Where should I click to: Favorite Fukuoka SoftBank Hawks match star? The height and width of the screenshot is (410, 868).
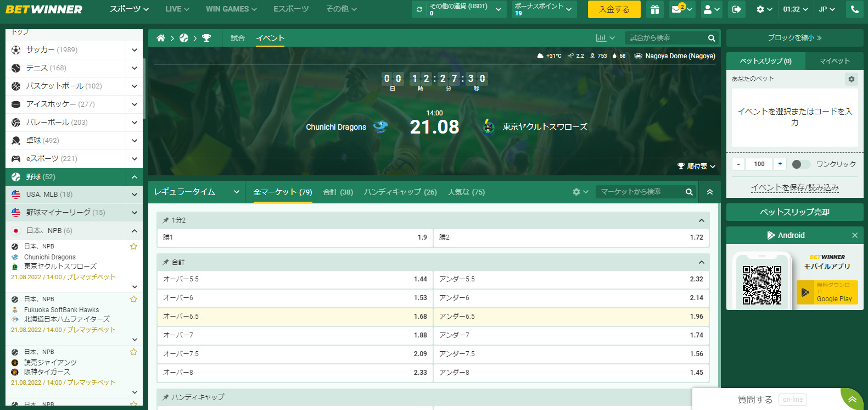(133, 300)
